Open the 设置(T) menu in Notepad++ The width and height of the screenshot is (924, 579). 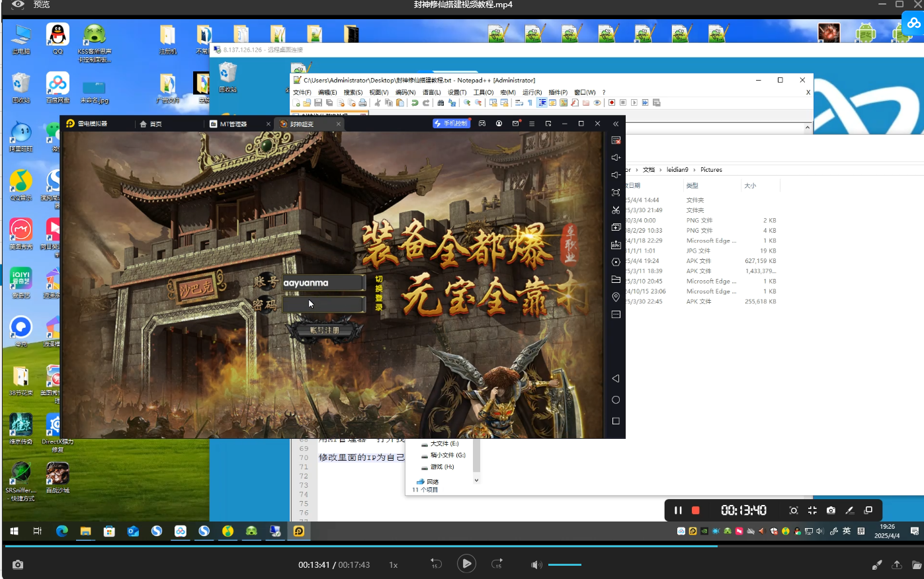[x=457, y=93]
